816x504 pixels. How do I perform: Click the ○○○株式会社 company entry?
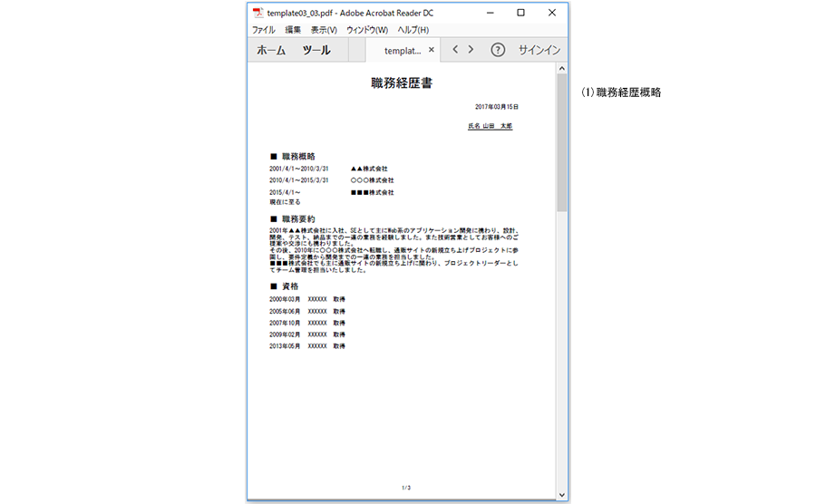coord(372,180)
